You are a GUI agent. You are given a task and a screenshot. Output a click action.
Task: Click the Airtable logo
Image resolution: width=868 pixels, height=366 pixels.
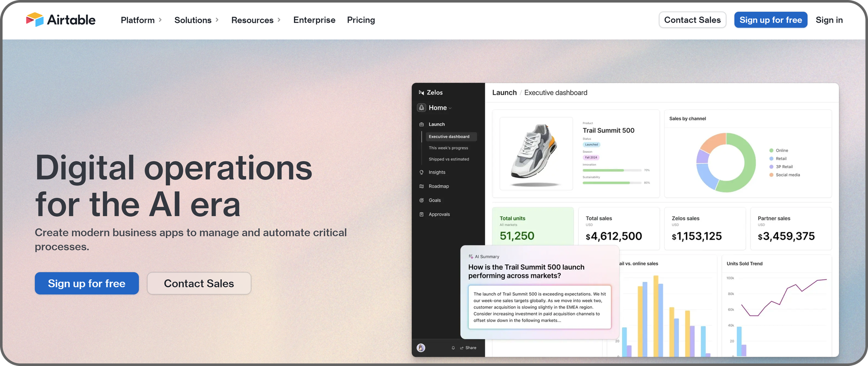[60, 20]
